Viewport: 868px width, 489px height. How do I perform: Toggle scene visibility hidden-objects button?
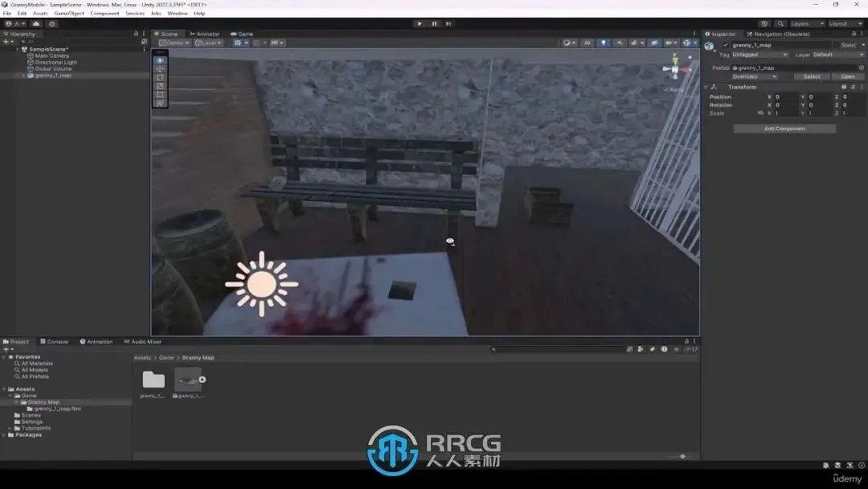coord(654,43)
